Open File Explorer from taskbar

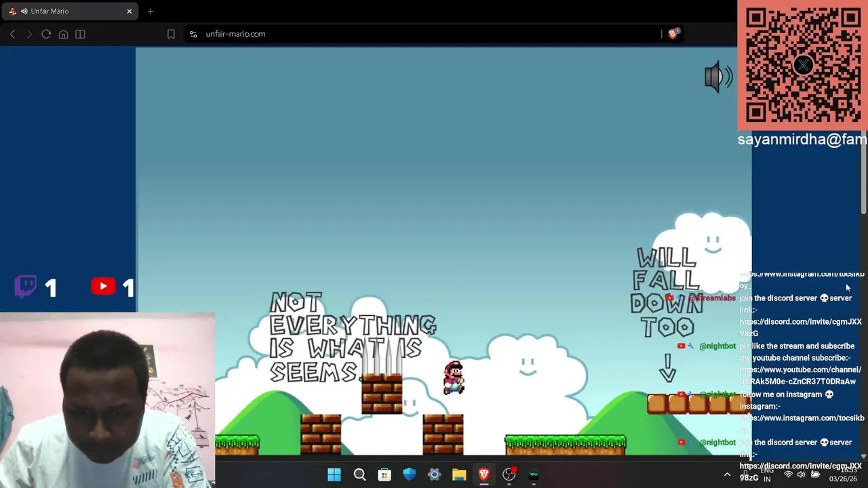(x=459, y=475)
